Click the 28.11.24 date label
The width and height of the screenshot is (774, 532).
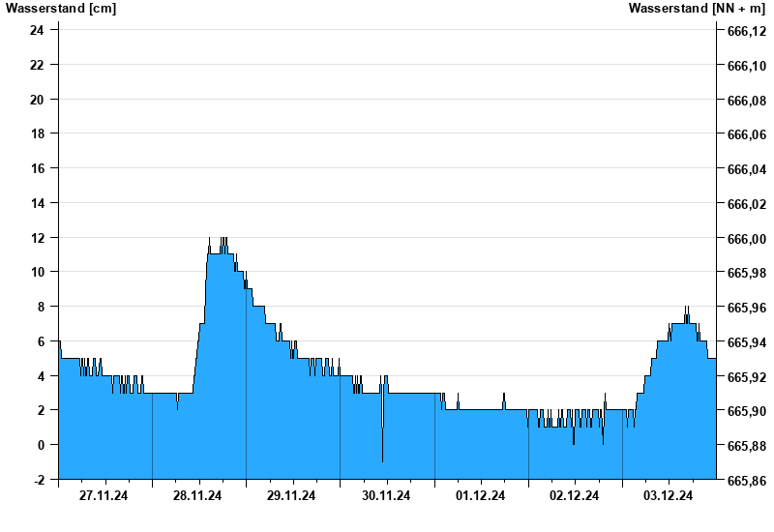click(197, 495)
